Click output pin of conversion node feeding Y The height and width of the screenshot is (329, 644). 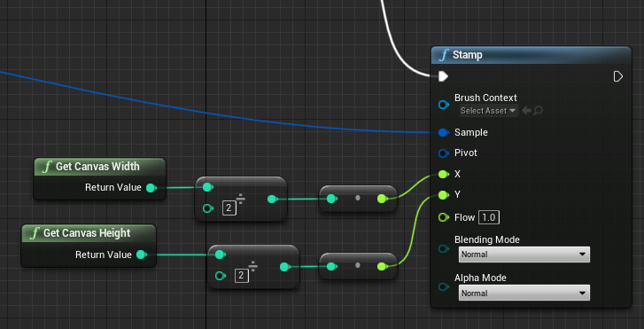[382, 267]
